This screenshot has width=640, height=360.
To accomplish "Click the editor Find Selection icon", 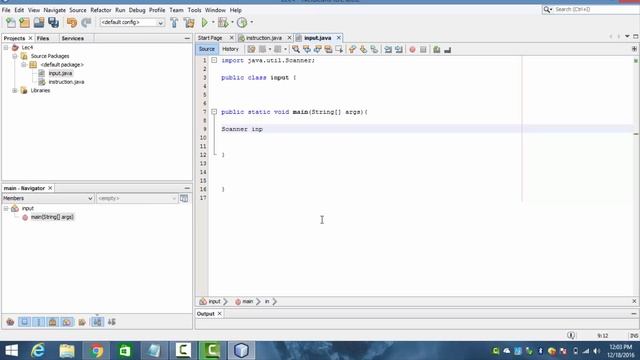I will [x=296, y=49].
